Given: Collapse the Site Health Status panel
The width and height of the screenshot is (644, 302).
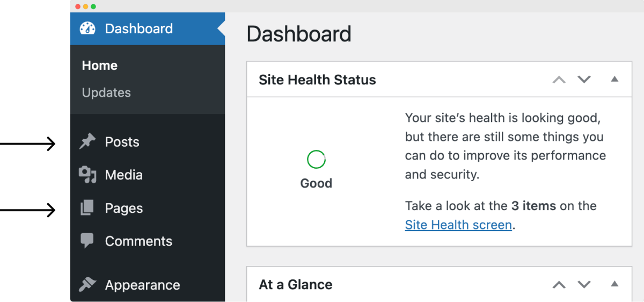Looking at the screenshot, I should click(x=614, y=80).
